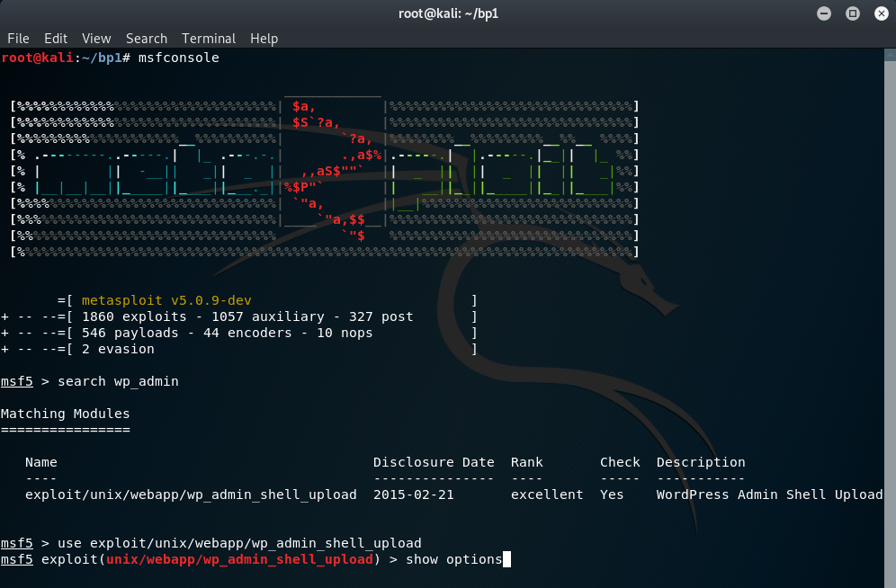Click the 'excellent' rank value
Viewport: 896px width, 588px height.
click(547, 494)
